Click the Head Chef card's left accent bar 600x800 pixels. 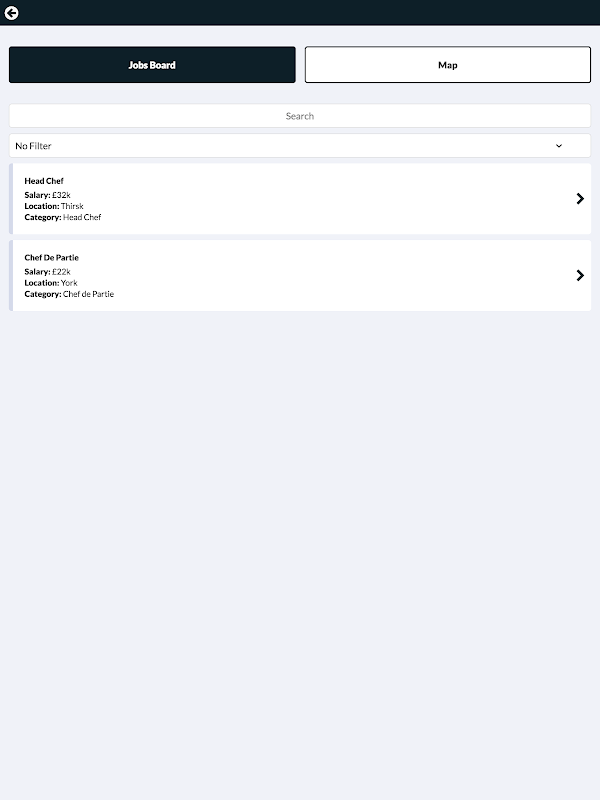[11, 199]
